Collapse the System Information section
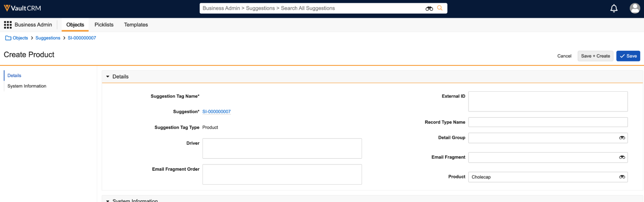The image size is (644, 202). click(108, 200)
